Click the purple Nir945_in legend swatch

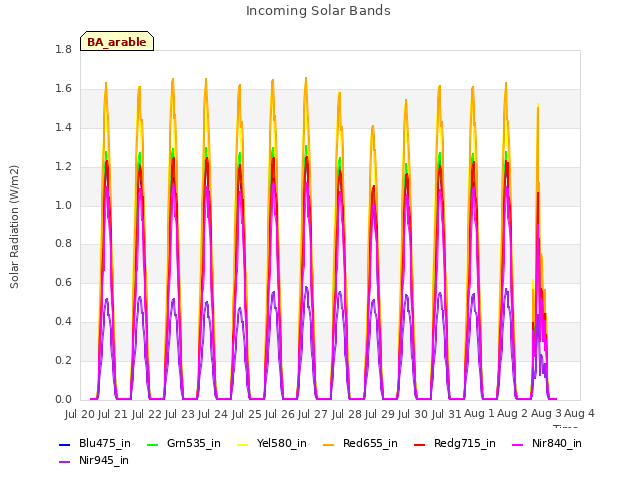click(65, 462)
